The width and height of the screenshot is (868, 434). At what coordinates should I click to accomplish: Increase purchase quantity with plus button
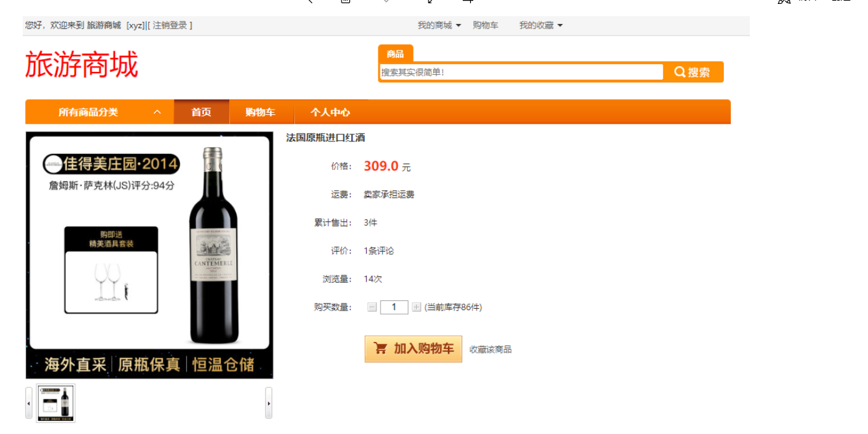(416, 307)
